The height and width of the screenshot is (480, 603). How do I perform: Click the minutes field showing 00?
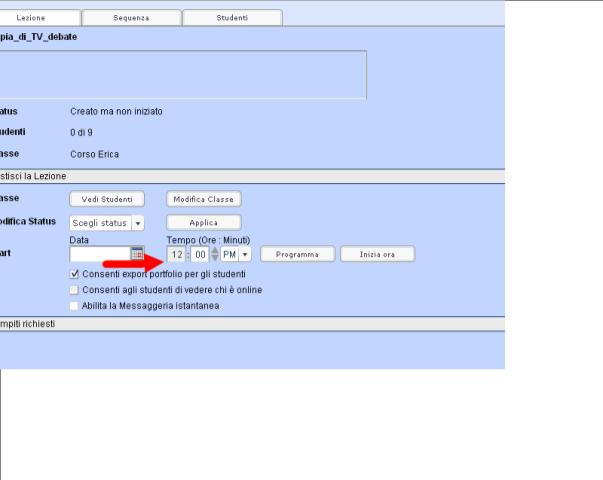coord(198,255)
